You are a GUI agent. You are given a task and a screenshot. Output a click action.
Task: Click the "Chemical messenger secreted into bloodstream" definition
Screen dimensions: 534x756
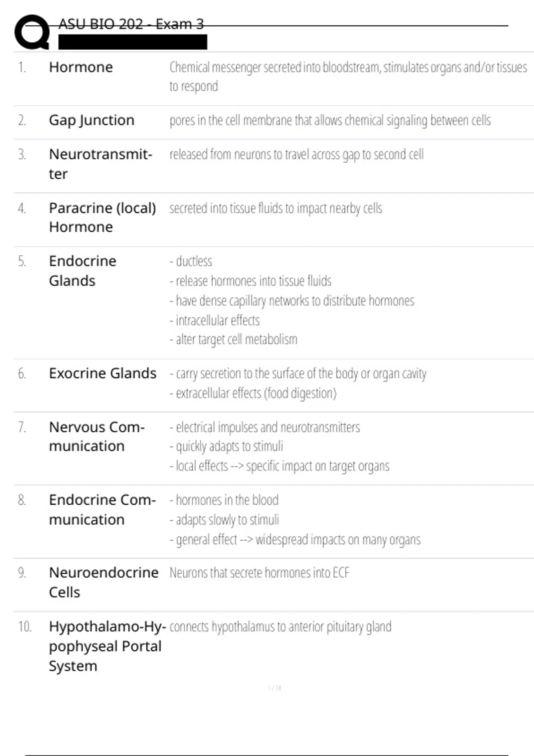pos(348,76)
